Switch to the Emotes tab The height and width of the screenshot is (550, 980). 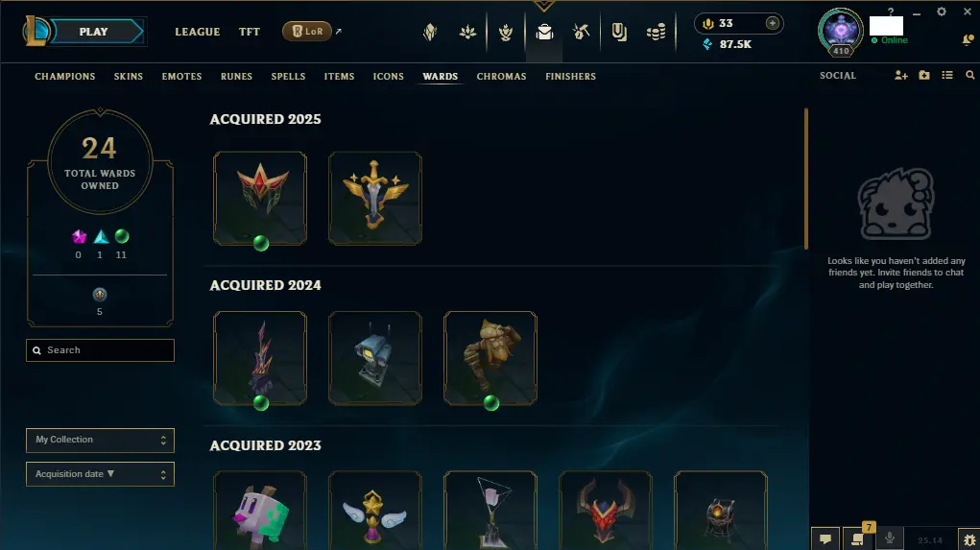[x=181, y=76]
